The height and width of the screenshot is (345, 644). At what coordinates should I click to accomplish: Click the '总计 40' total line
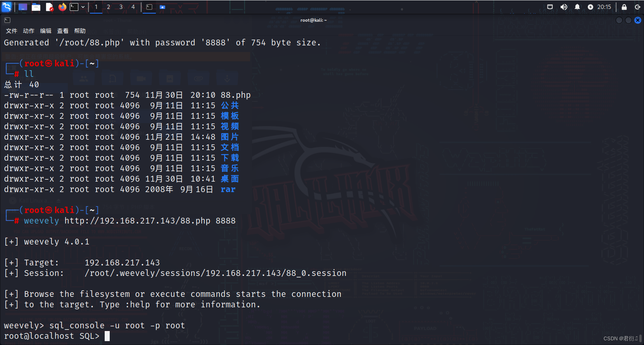tap(22, 85)
